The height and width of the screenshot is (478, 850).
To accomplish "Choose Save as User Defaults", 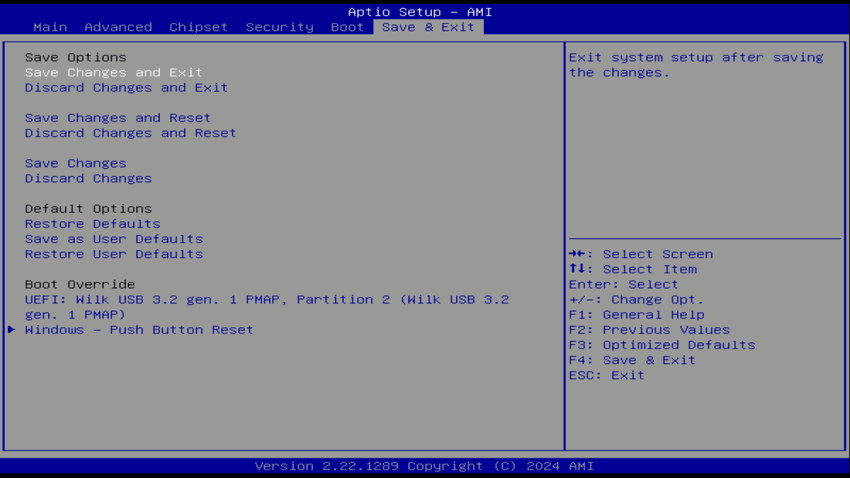I will coord(114,239).
